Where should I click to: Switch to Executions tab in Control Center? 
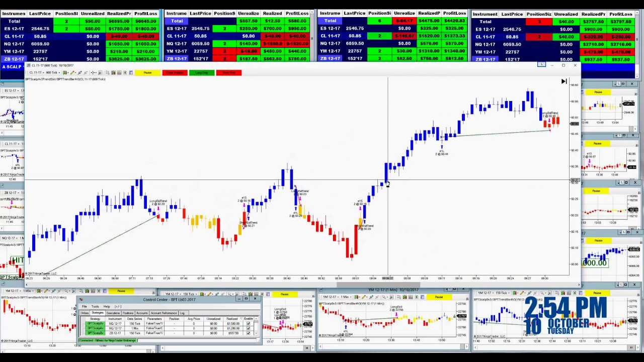tap(113, 313)
